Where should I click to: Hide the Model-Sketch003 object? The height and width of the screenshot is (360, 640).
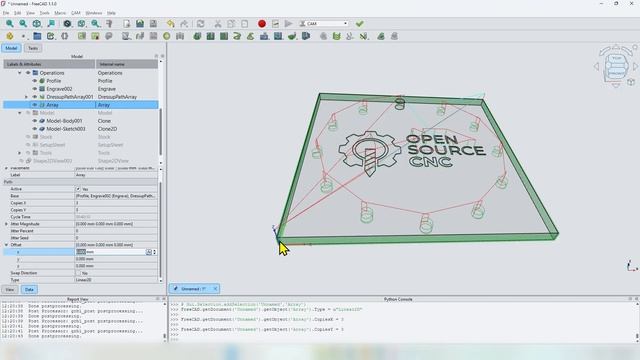[x=35, y=129]
